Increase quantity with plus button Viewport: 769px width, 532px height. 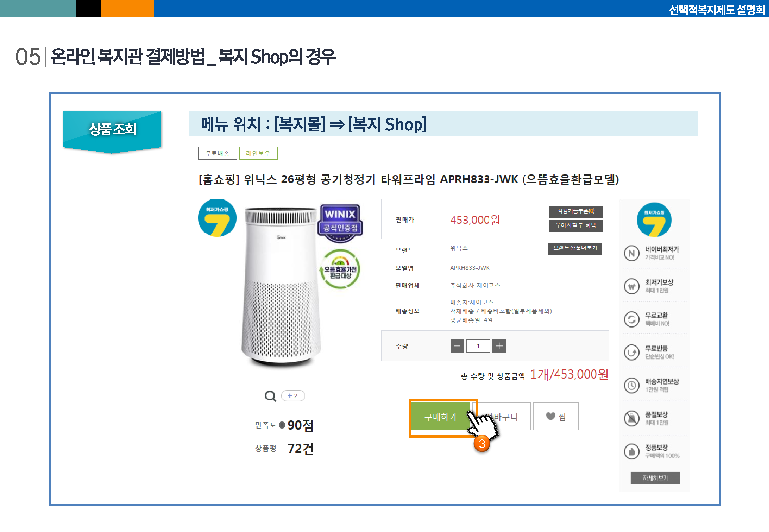pos(499,346)
